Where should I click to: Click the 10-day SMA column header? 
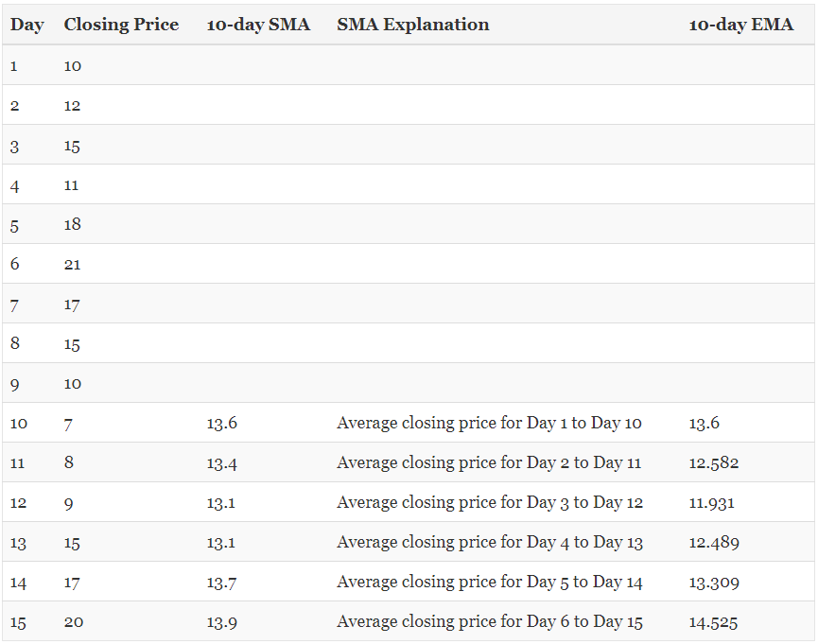[x=258, y=25]
